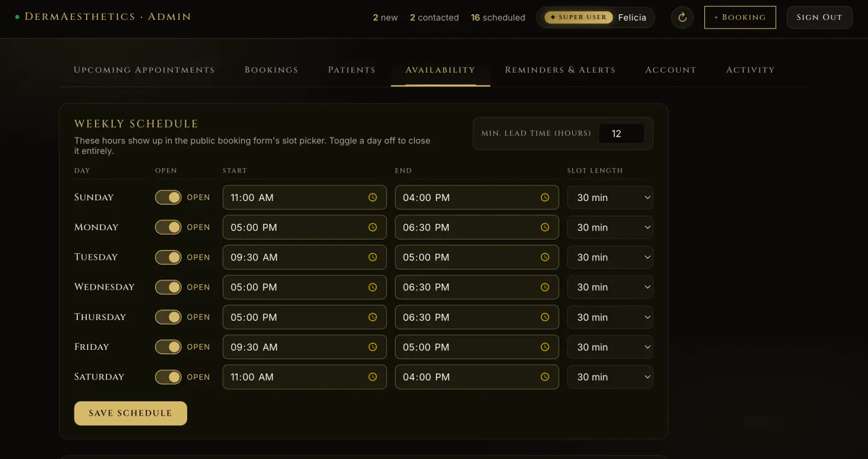This screenshot has width=868, height=459.
Task: Open Monday's start time clock picker
Action: (373, 227)
